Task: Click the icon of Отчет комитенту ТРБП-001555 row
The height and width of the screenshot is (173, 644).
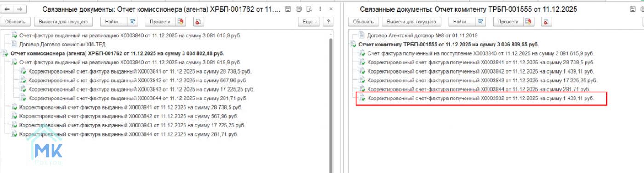Action: [353, 44]
